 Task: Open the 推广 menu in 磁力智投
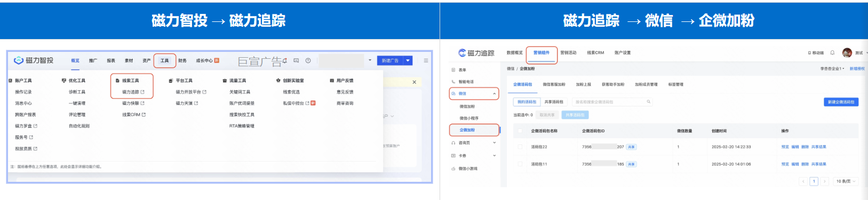(x=93, y=60)
